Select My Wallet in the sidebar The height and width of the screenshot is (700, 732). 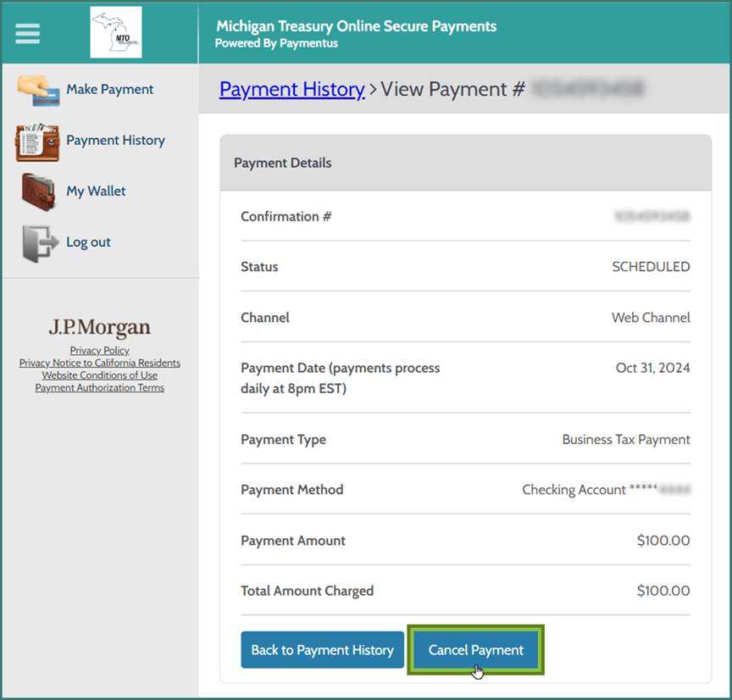95,191
